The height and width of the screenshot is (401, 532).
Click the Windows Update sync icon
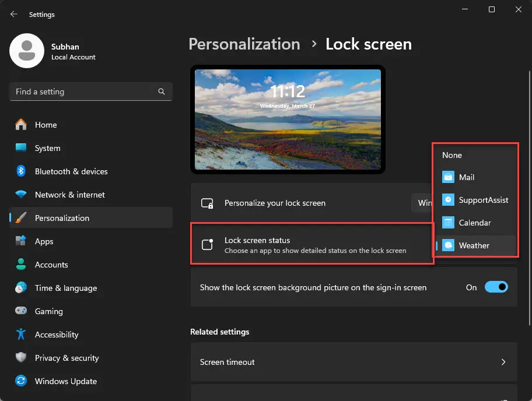click(21, 381)
